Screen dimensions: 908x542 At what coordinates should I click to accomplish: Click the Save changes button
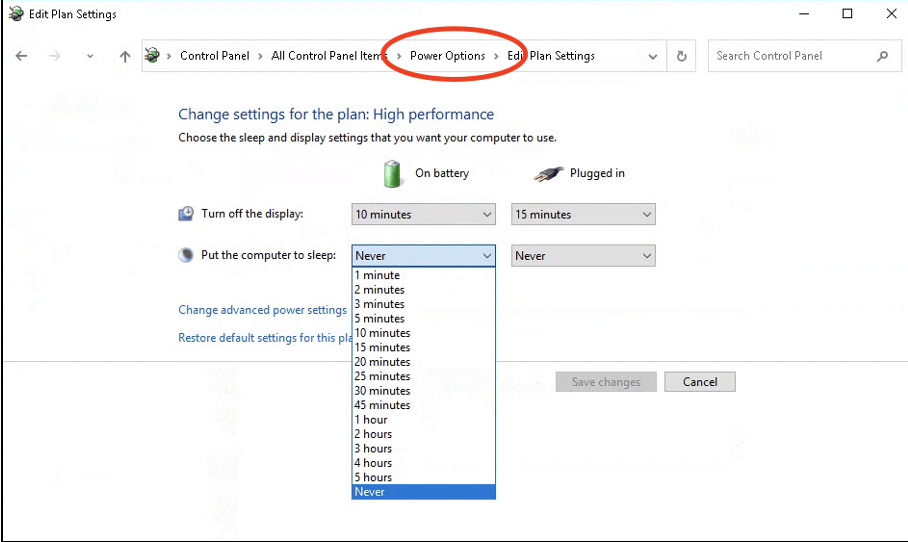pos(606,382)
